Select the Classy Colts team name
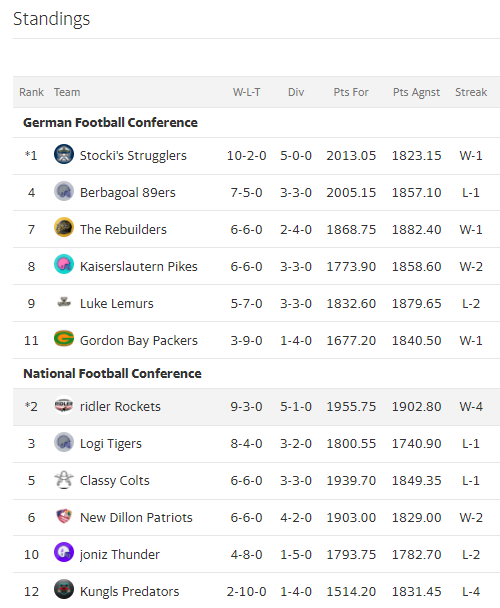The height and width of the screenshot is (608, 500). coord(114,481)
